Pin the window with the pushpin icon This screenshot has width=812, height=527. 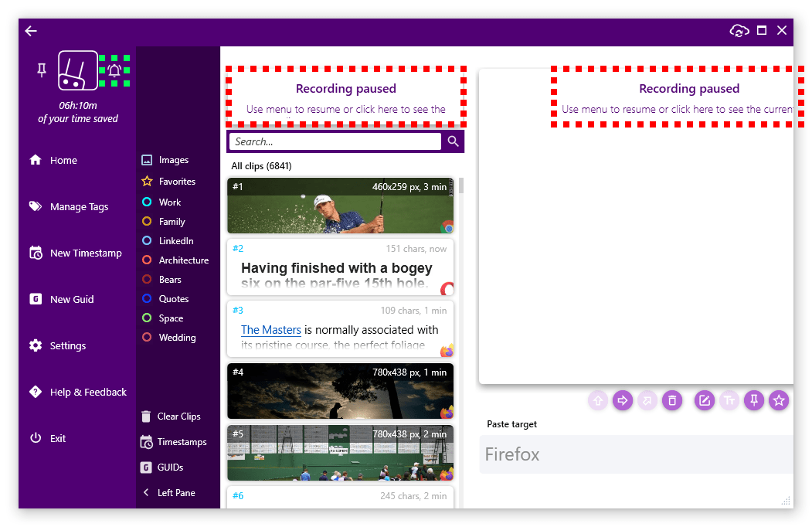tap(42, 70)
